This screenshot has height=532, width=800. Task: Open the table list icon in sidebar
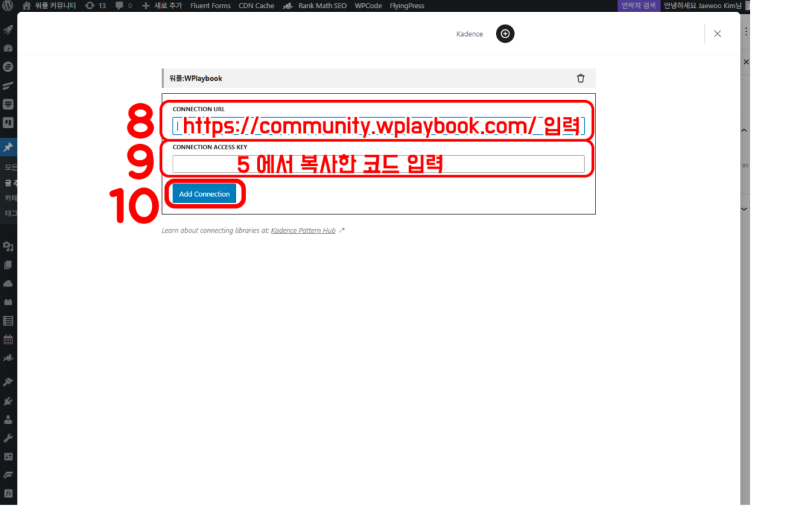pyautogui.click(x=8, y=321)
